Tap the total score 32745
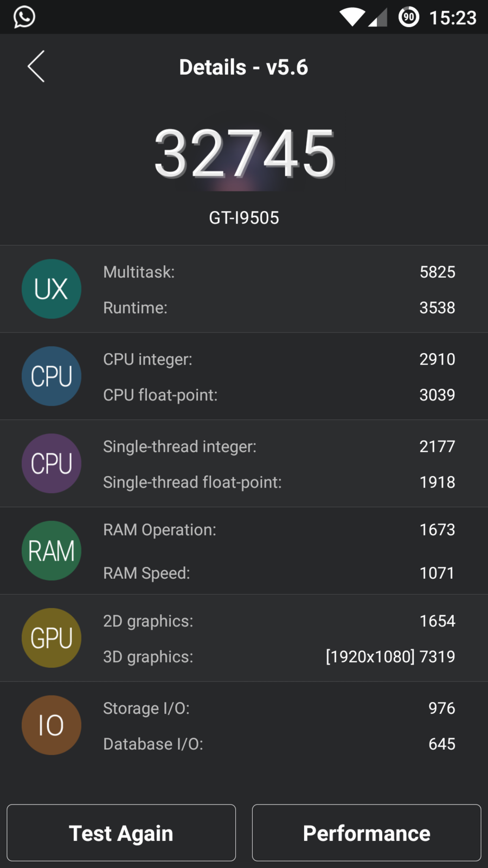Screen dimensions: 488x868 (244, 154)
